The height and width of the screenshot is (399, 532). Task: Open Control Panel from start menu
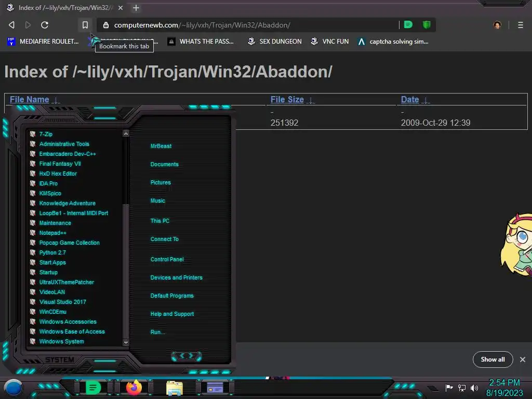pos(167,259)
